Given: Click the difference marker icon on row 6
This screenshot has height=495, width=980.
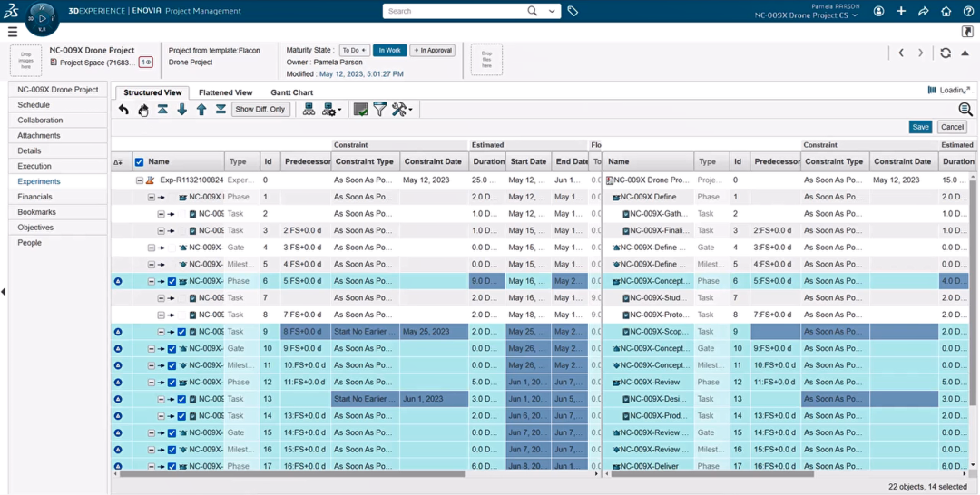Looking at the screenshot, I should (118, 281).
